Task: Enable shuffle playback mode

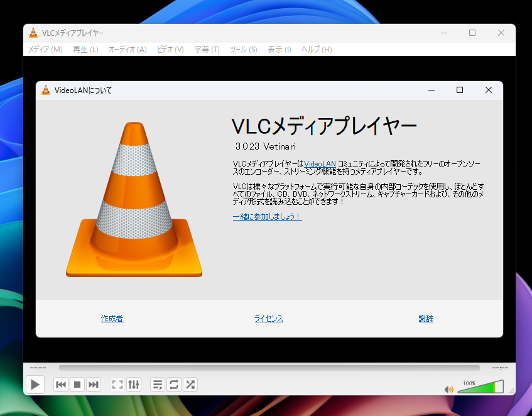Action: pos(190,384)
